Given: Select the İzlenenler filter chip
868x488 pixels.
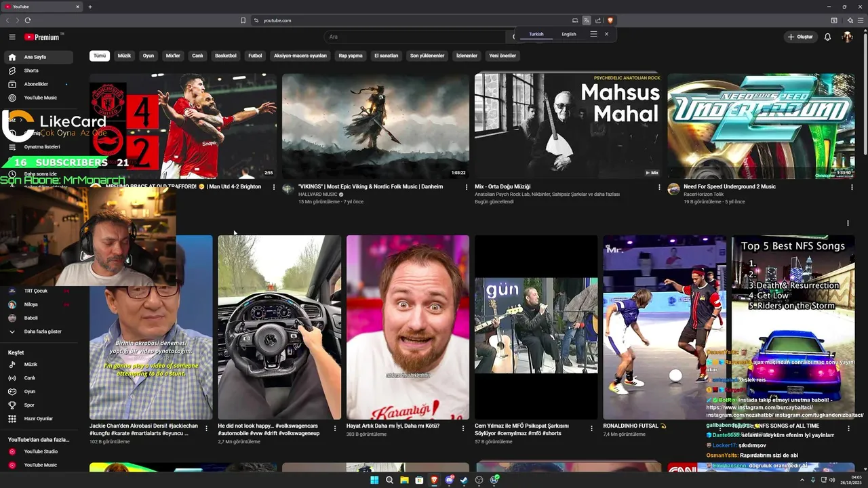Looking at the screenshot, I should pos(467,56).
